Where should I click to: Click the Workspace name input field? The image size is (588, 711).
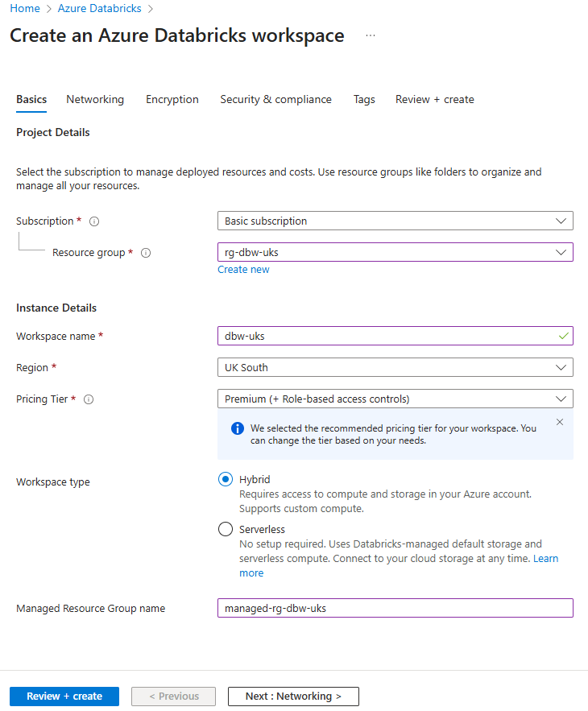coord(387,336)
